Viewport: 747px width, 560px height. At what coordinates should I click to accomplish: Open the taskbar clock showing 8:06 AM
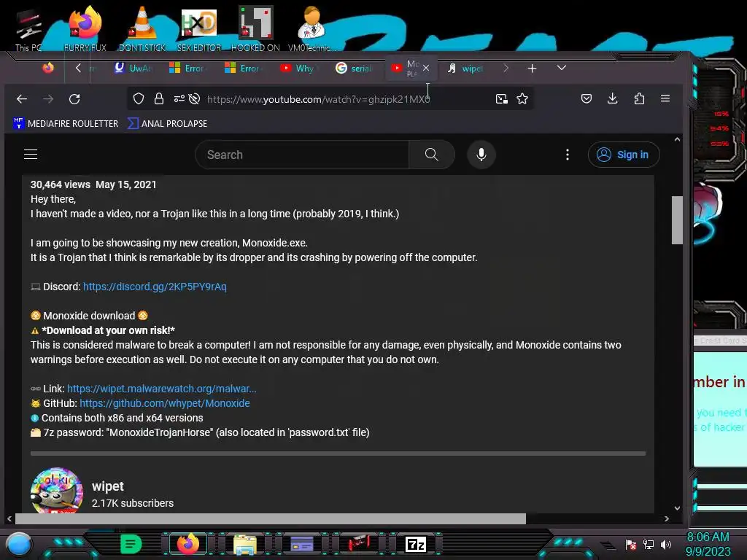coord(708,544)
